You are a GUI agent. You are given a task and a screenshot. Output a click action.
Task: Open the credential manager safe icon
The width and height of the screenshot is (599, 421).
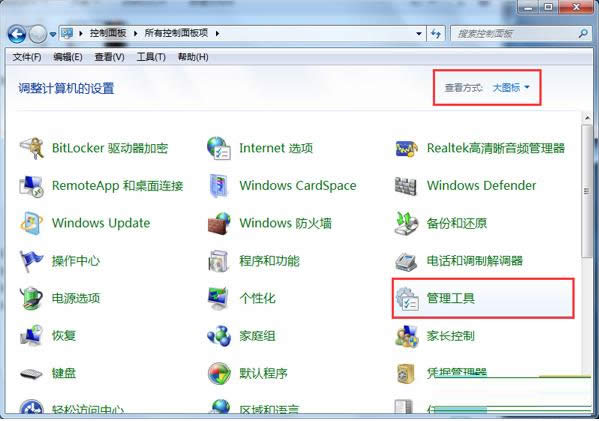pyautogui.click(x=406, y=374)
